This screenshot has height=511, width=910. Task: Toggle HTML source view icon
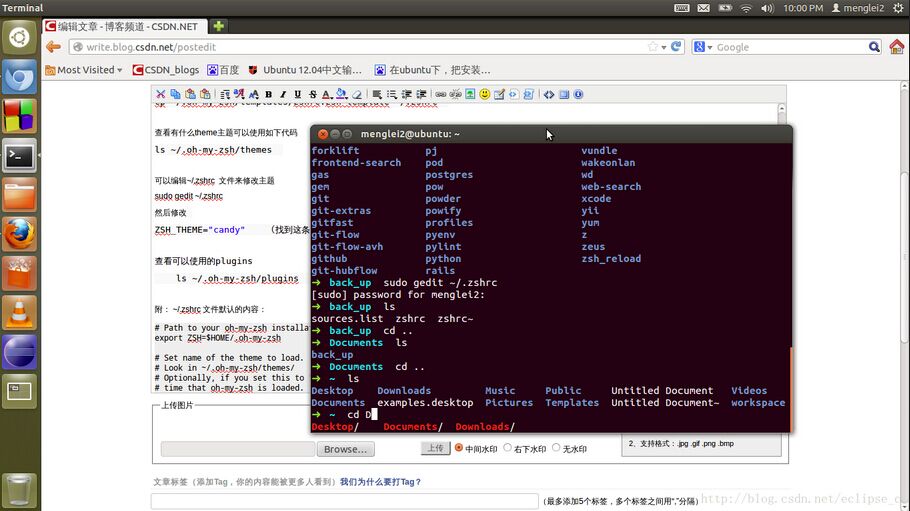(549, 94)
